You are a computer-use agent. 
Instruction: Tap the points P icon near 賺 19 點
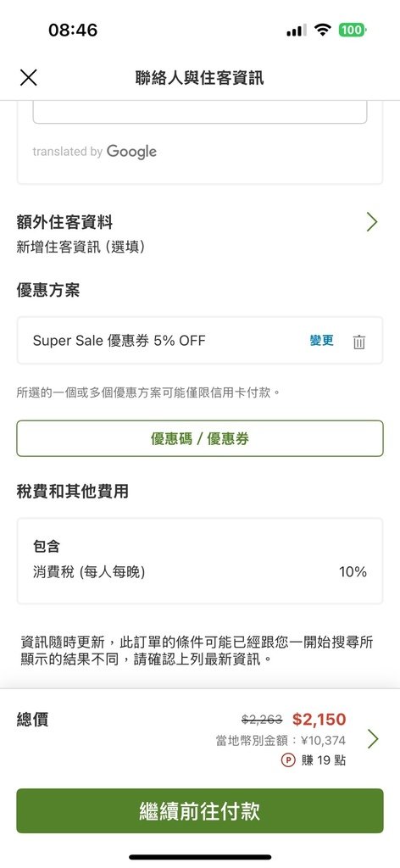pos(288,760)
